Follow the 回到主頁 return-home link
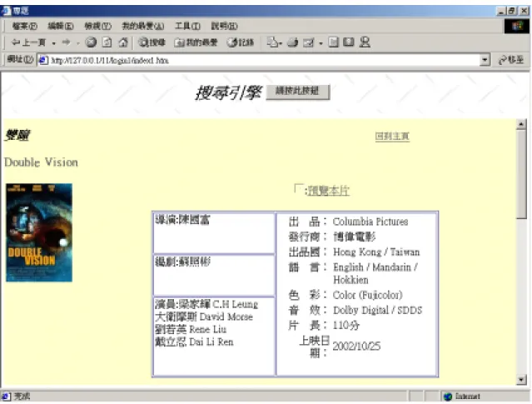This screenshot has width=532, height=404. [392, 136]
